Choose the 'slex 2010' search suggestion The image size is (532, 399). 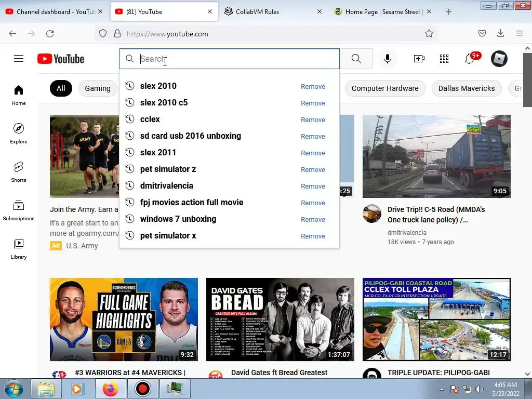tap(229, 86)
